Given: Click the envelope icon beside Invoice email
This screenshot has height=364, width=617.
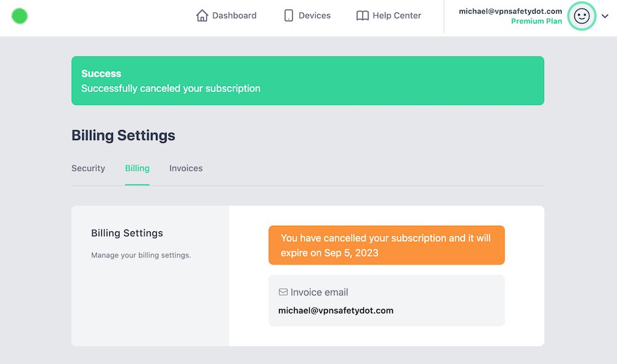Looking at the screenshot, I should tap(283, 292).
